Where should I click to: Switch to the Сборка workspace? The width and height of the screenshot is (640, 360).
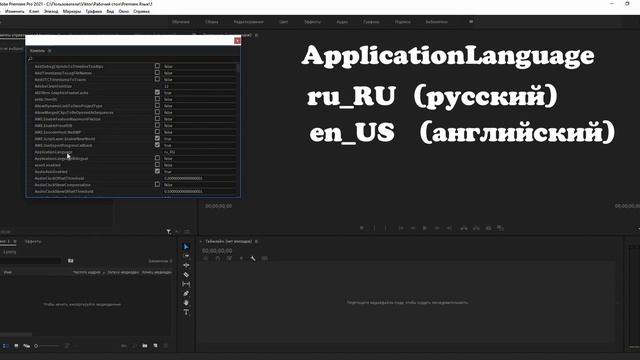click(x=212, y=22)
